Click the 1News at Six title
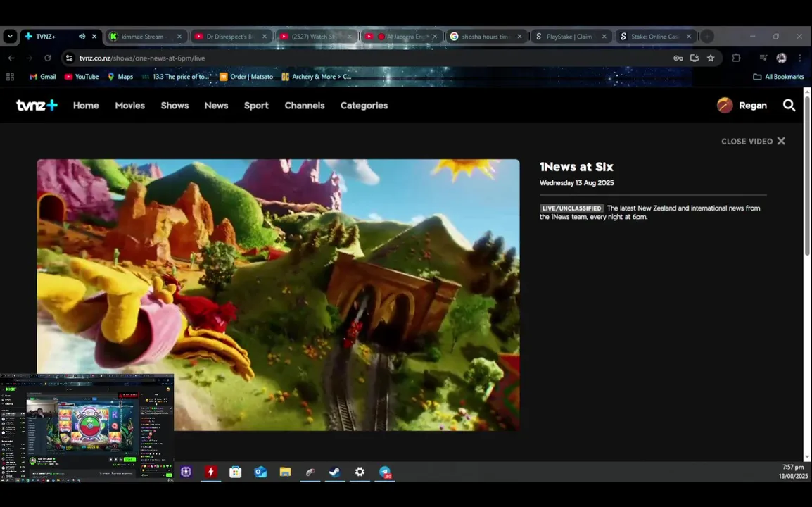Screen dimensions: 812x507 point(576,167)
